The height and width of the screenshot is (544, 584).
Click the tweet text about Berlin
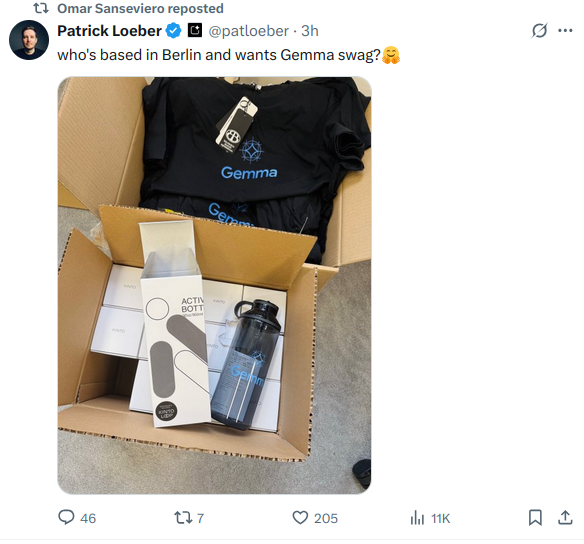[219, 55]
